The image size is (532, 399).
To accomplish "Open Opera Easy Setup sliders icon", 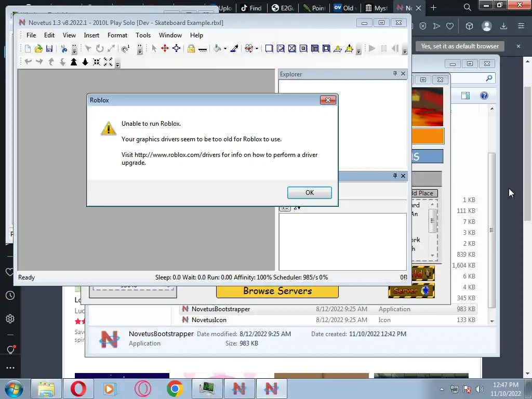I will pos(521,26).
